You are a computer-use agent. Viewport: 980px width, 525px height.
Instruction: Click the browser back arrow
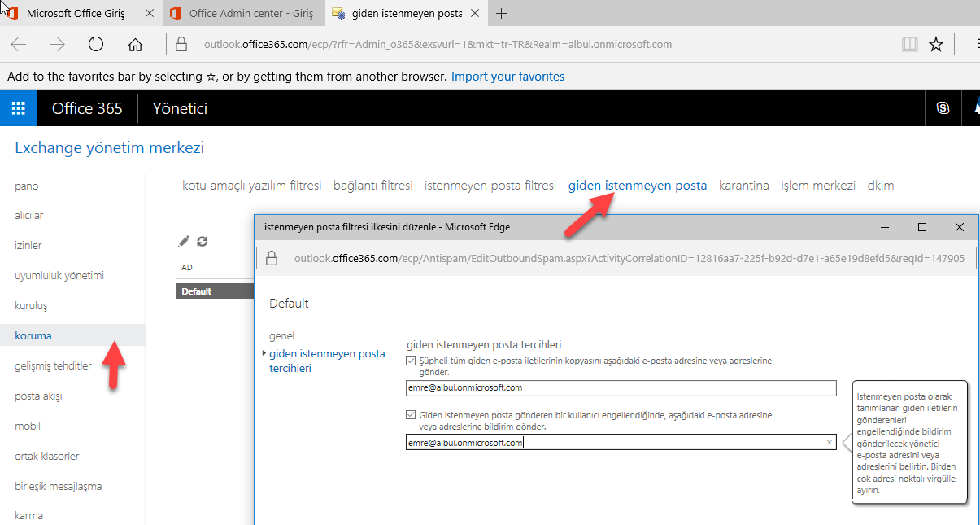[x=19, y=45]
